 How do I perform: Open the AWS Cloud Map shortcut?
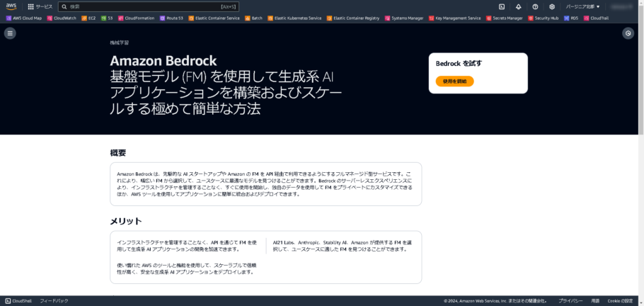point(24,18)
